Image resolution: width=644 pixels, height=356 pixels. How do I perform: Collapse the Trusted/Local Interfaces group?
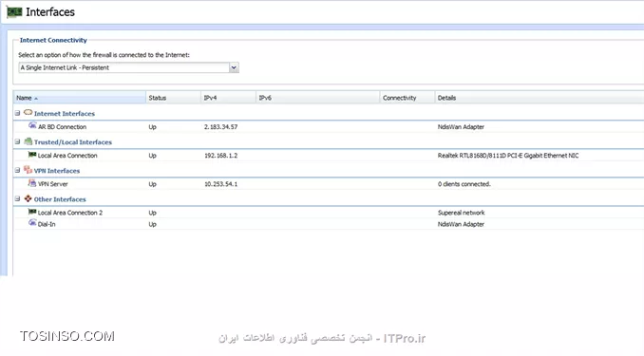[17, 141]
